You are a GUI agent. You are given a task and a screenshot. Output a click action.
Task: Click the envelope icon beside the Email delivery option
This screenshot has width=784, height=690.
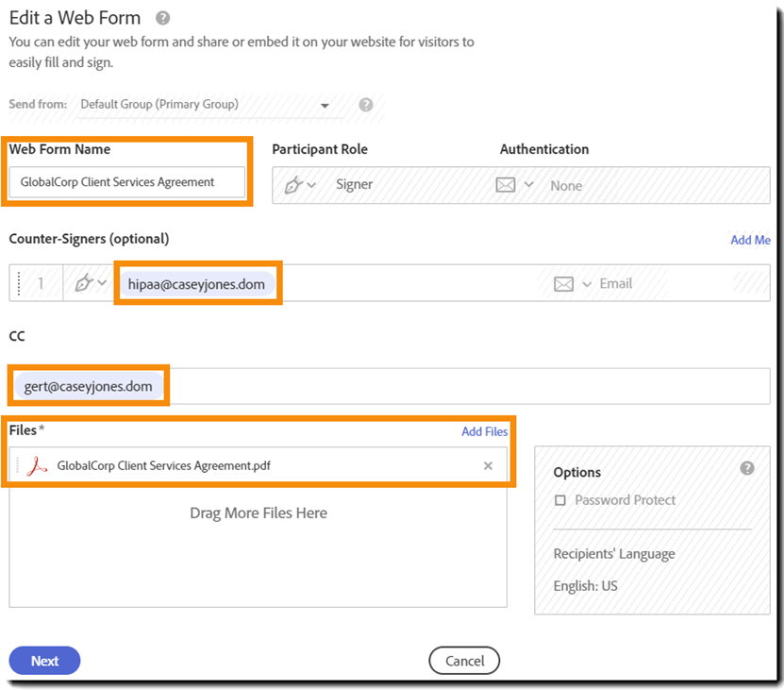(564, 283)
